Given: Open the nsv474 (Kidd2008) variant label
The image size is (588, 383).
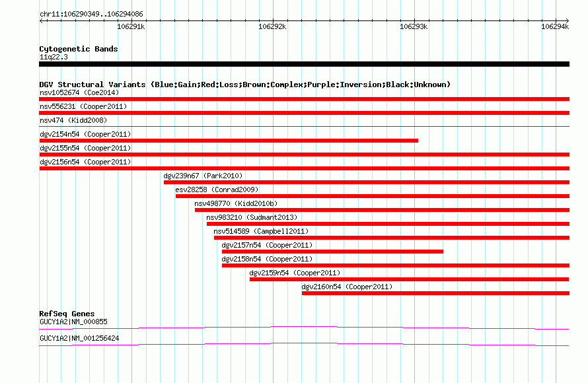Looking at the screenshot, I should click(x=73, y=120).
